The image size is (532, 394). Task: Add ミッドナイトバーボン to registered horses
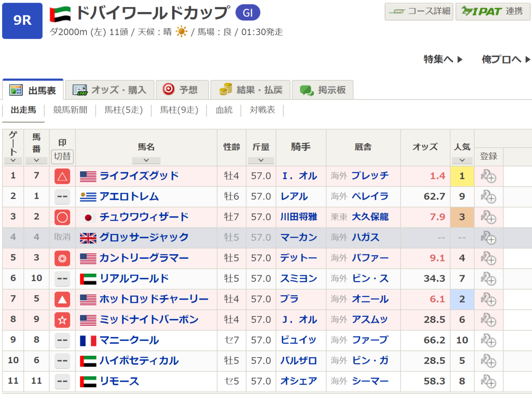[x=488, y=320]
